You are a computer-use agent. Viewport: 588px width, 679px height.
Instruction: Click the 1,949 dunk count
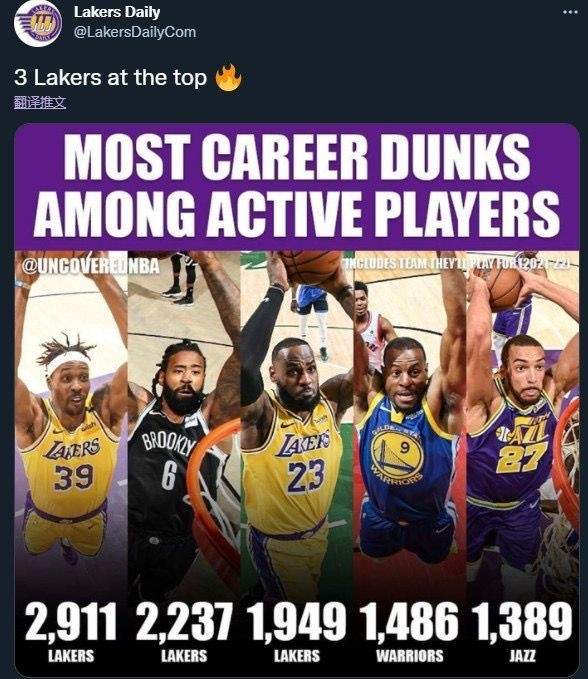[297, 623]
